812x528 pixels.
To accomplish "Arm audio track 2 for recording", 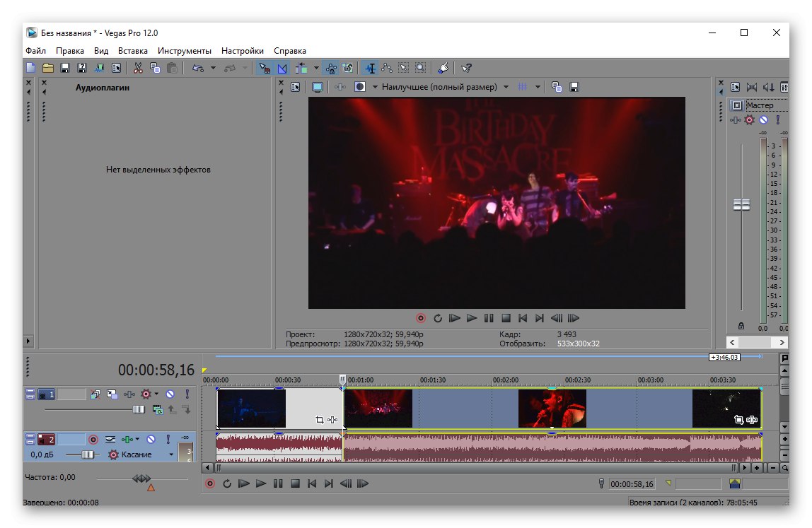I will click(93, 440).
